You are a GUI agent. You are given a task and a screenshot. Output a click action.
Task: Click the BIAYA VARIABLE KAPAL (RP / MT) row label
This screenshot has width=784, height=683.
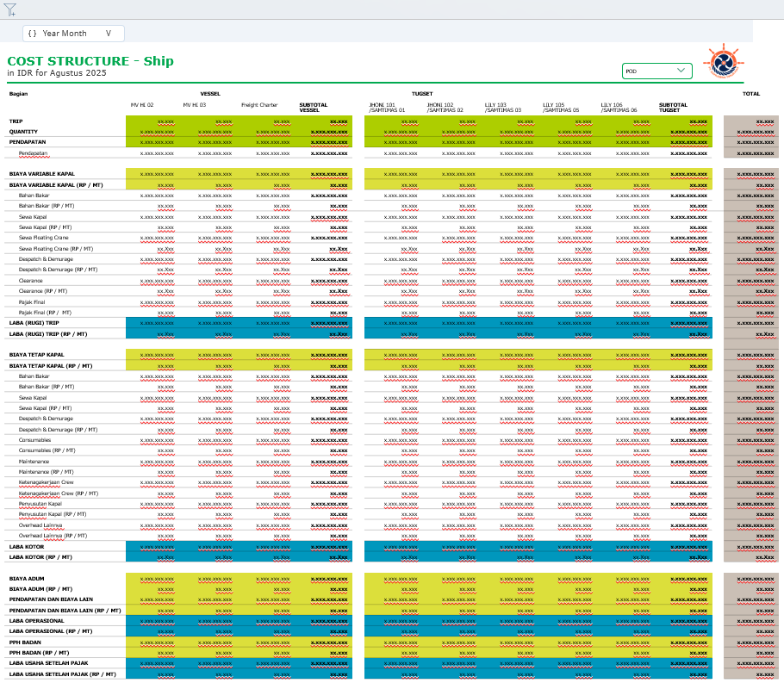(x=56, y=185)
